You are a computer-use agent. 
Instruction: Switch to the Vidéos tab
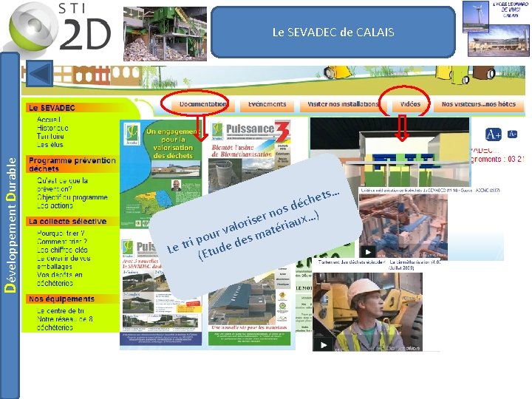pos(410,104)
